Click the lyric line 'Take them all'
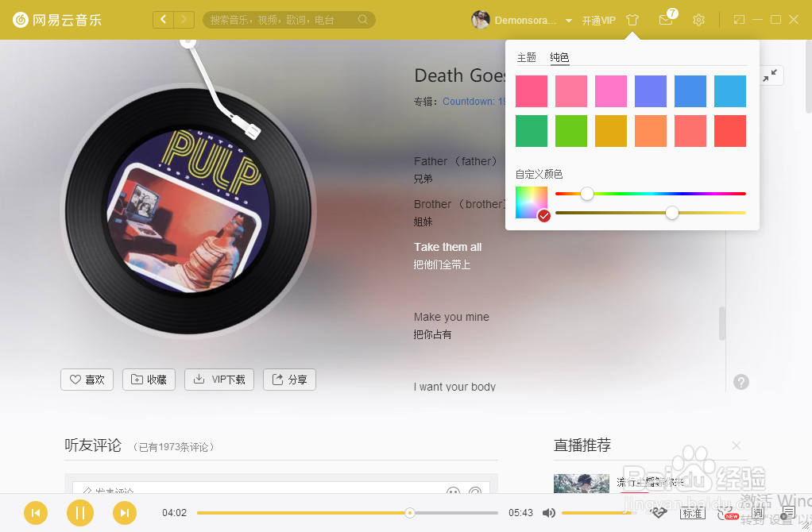This screenshot has width=812, height=532. (x=447, y=247)
